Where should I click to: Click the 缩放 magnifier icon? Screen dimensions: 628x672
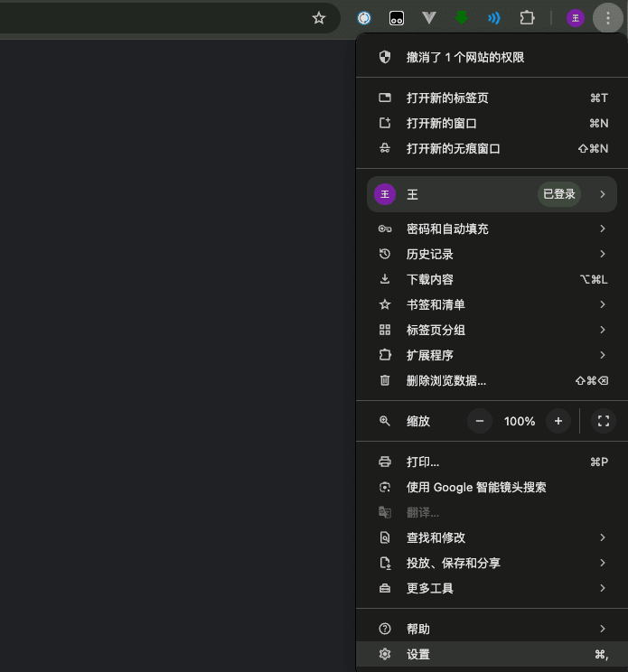385,421
